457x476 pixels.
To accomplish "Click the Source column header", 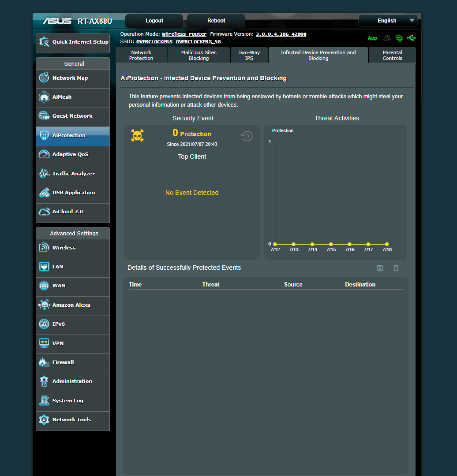I will [x=293, y=284].
